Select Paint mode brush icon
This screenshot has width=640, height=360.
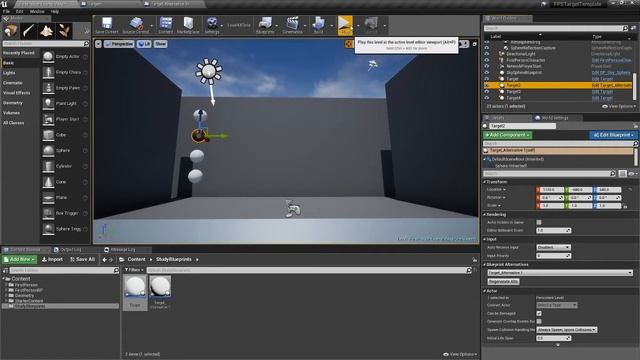click(x=29, y=31)
